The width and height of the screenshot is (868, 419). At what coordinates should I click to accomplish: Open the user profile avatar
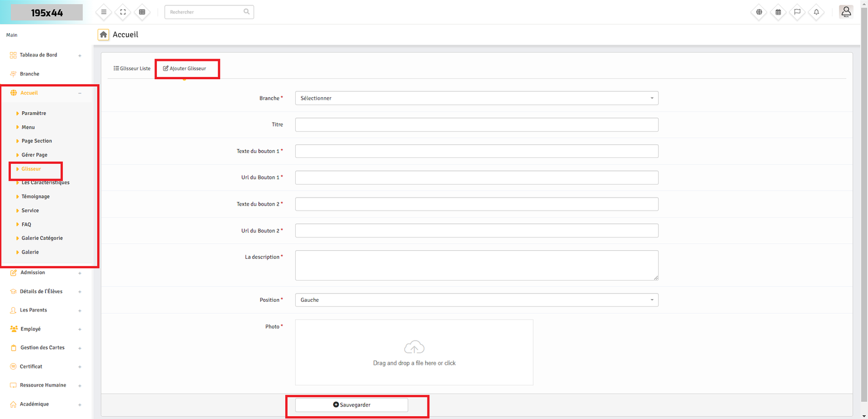pyautogui.click(x=846, y=12)
